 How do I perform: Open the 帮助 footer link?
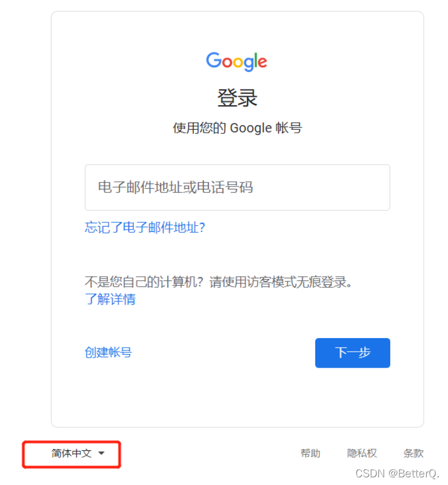tap(310, 454)
